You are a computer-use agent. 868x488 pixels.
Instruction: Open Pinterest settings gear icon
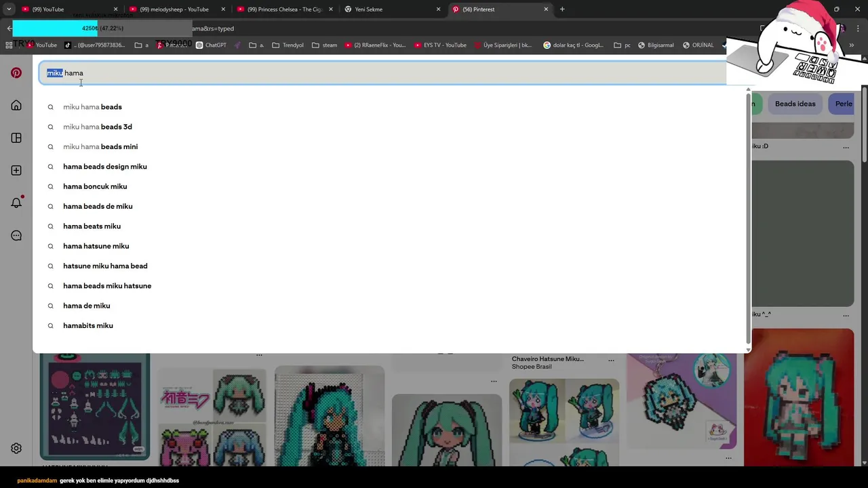[x=16, y=448]
